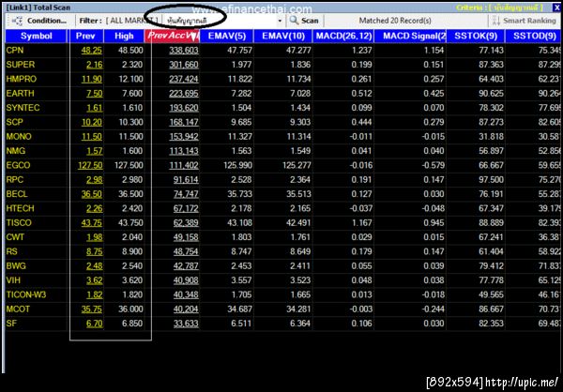Sort by Symbol column header
Viewport: 563px width, 392px height.
[x=36, y=36]
